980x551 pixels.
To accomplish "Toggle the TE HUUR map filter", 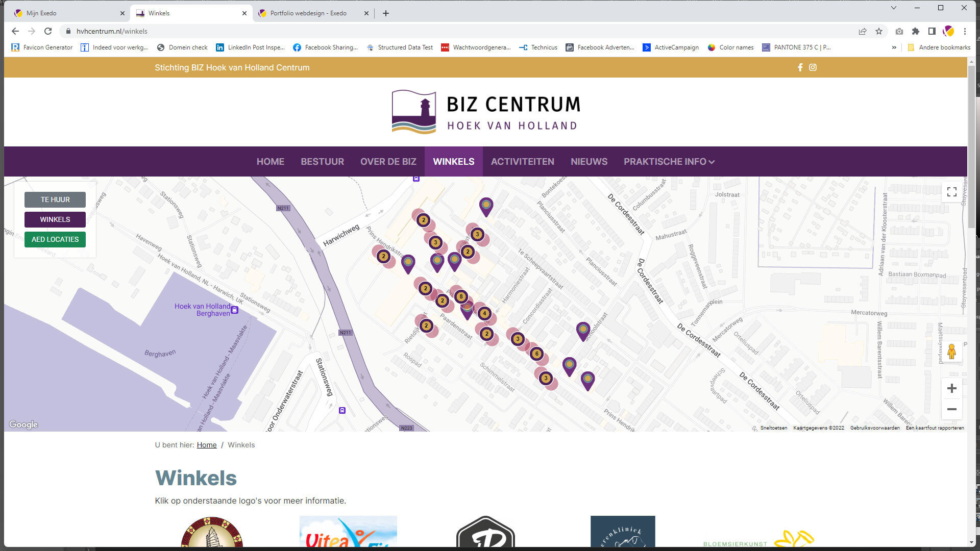I will pos(55,199).
